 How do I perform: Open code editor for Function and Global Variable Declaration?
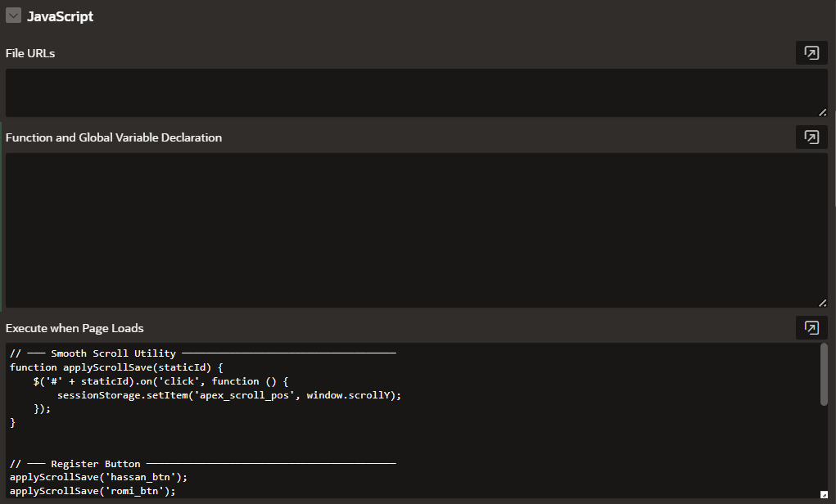click(x=811, y=137)
